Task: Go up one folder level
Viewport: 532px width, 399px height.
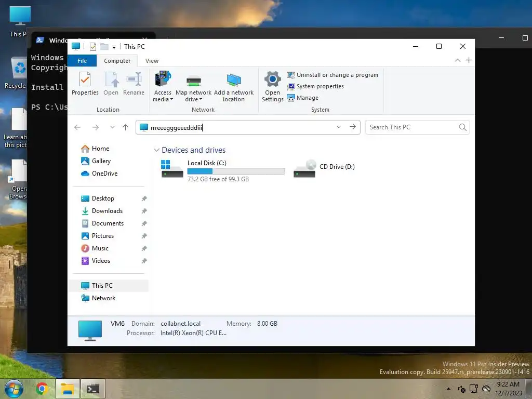Action: point(126,127)
